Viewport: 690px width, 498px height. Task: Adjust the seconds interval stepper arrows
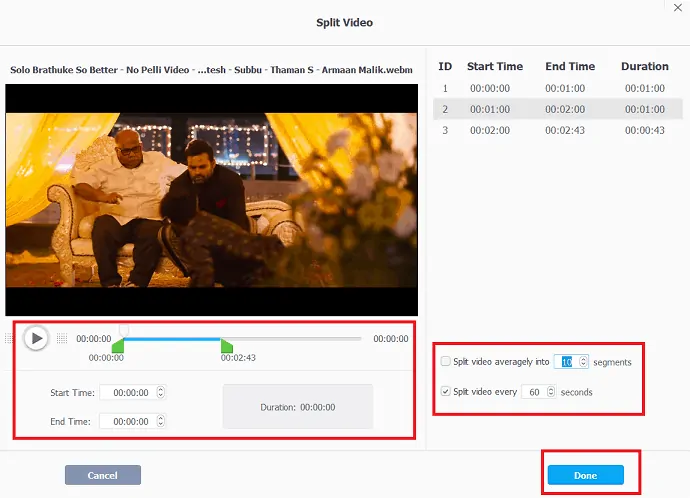pos(551,392)
